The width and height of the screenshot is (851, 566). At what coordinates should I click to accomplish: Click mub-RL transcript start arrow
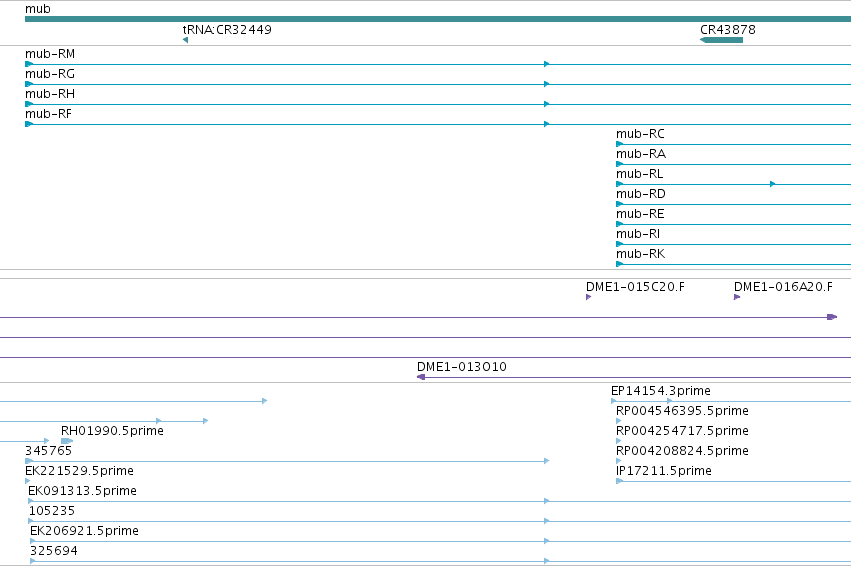tap(619, 185)
